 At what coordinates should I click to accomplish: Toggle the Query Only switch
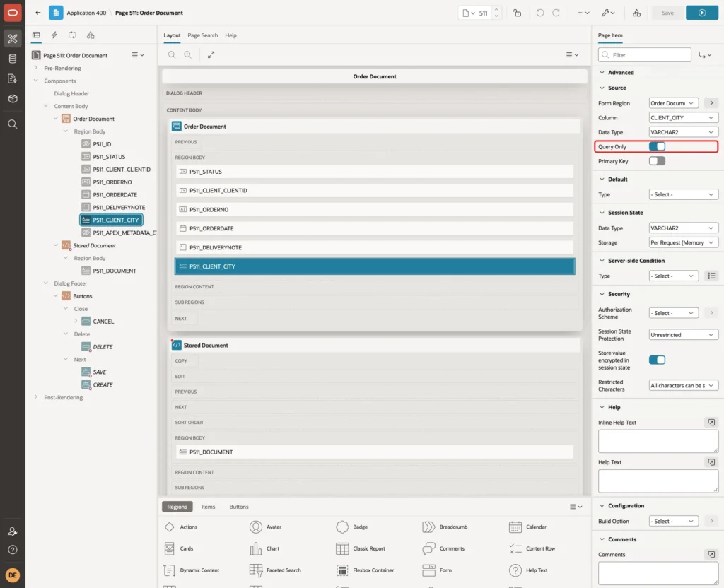point(657,146)
